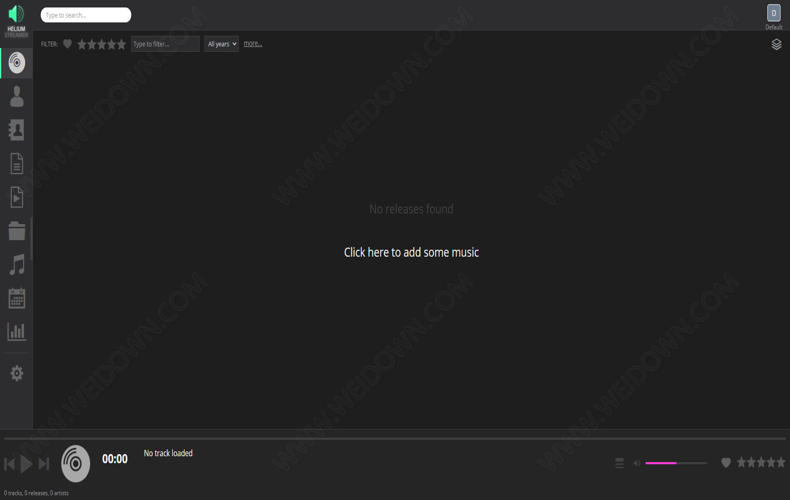
Task: Click the 'more...' filter link
Action: click(x=252, y=44)
